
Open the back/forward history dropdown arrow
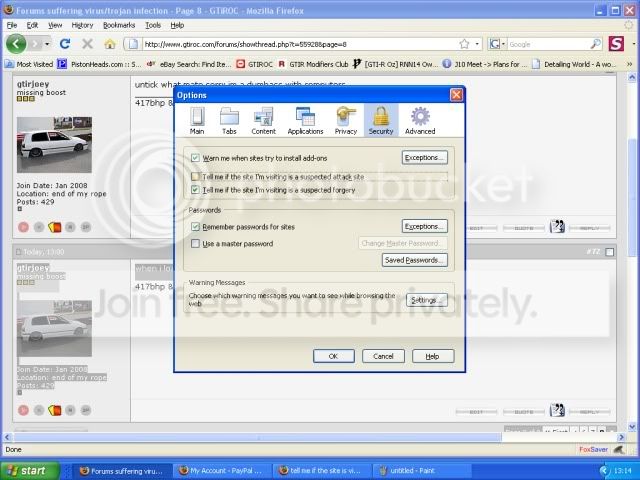(x=44, y=44)
